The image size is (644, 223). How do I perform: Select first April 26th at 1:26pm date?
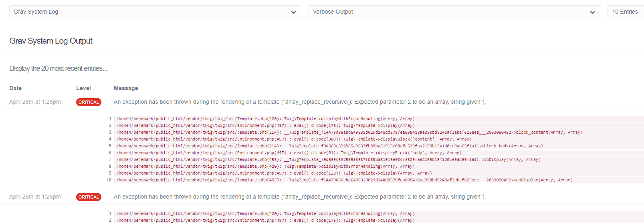(x=35, y=102)
